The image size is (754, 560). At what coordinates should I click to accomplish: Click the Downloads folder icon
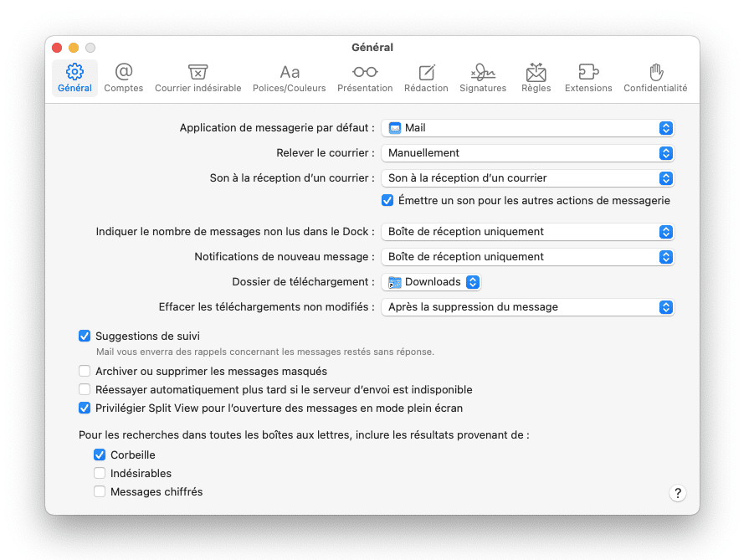pos(395,282)
